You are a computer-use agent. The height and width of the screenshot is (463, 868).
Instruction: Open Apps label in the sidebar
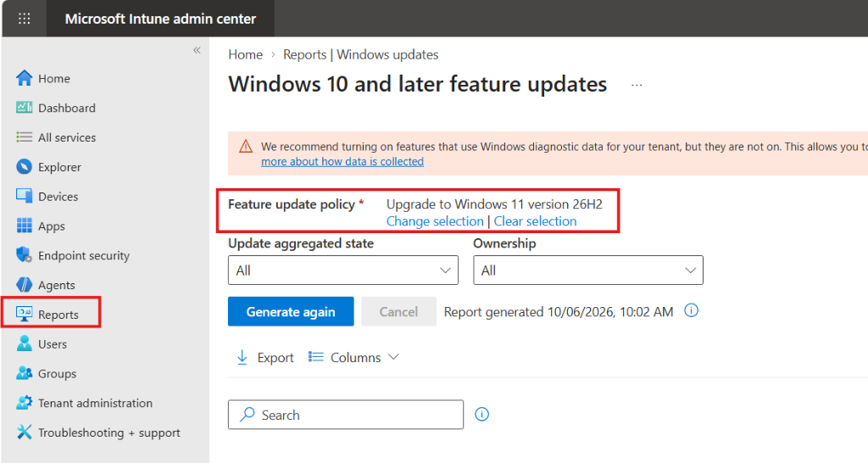[x=52, y=226]
